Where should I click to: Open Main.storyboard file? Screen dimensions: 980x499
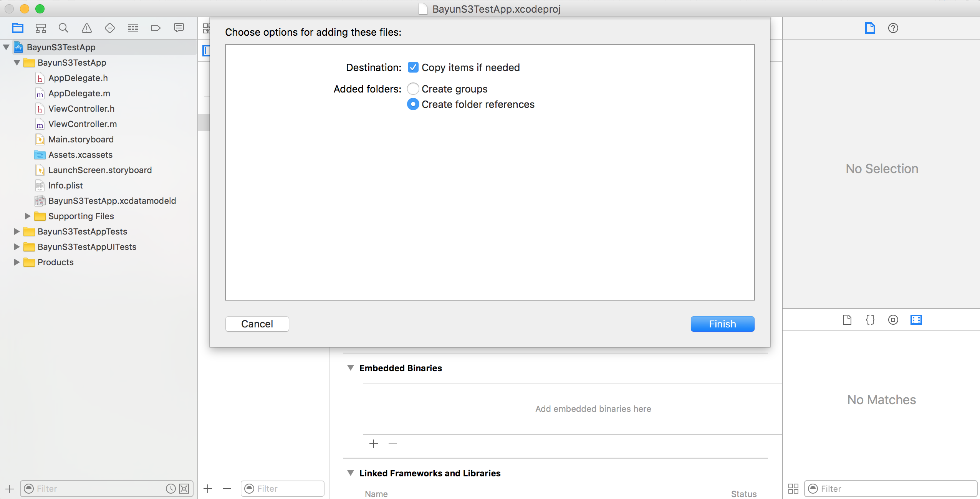[x=81, y=139]
